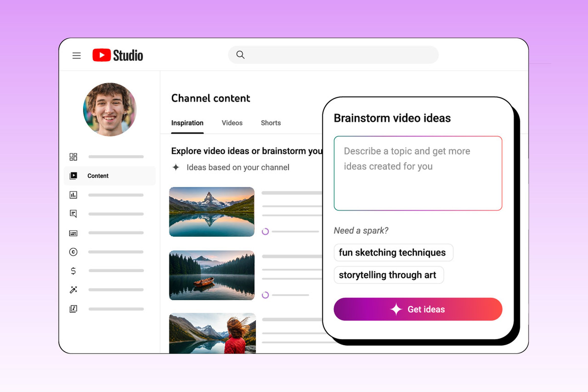Click the purple loading circle under second idea
The image size is (588, 392).
[265, 295]
